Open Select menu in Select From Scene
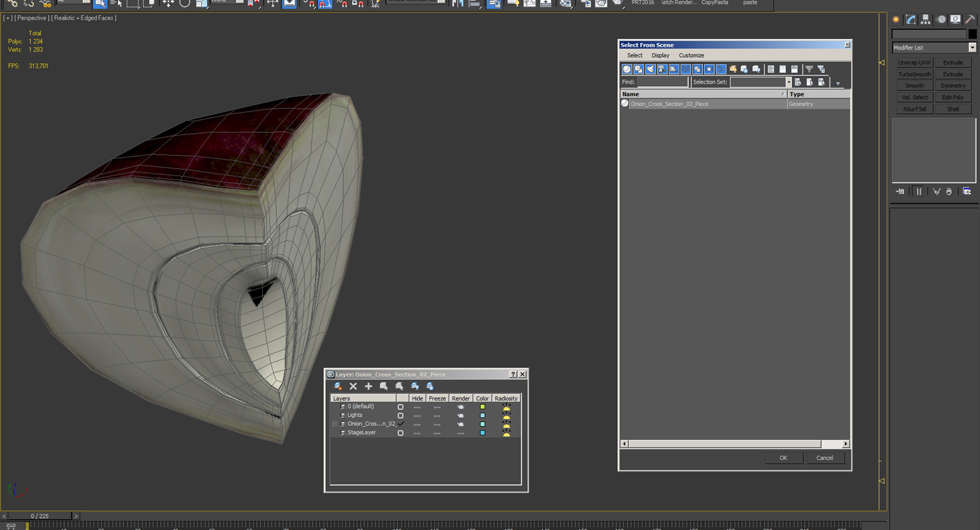The image size is (980, 530). coord(634,56)
